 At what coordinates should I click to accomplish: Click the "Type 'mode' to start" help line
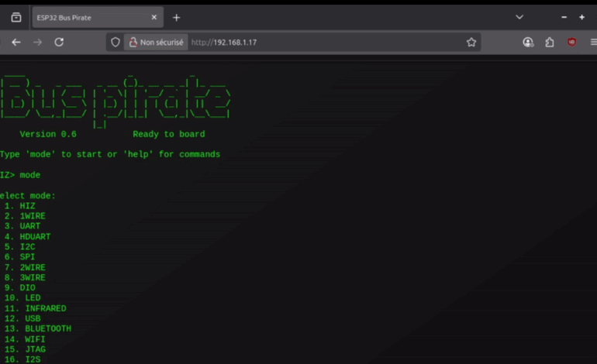(110, 154)
